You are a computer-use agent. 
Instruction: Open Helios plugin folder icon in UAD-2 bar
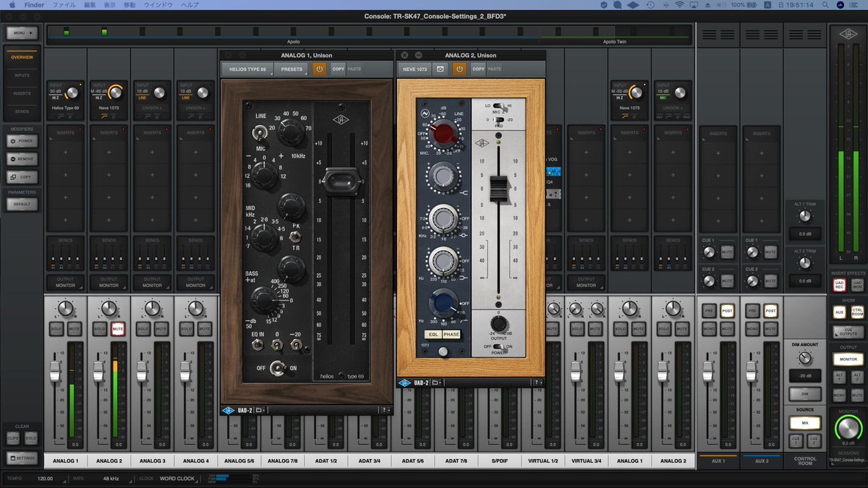pyautogui.click(x=260, y=410)
